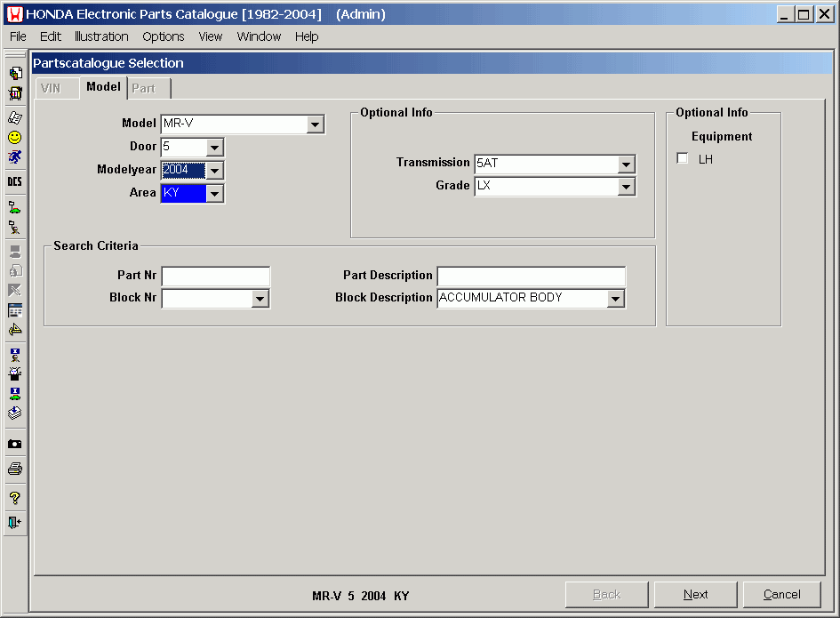Click the colorful easel picture icon in sidebar

15,93
